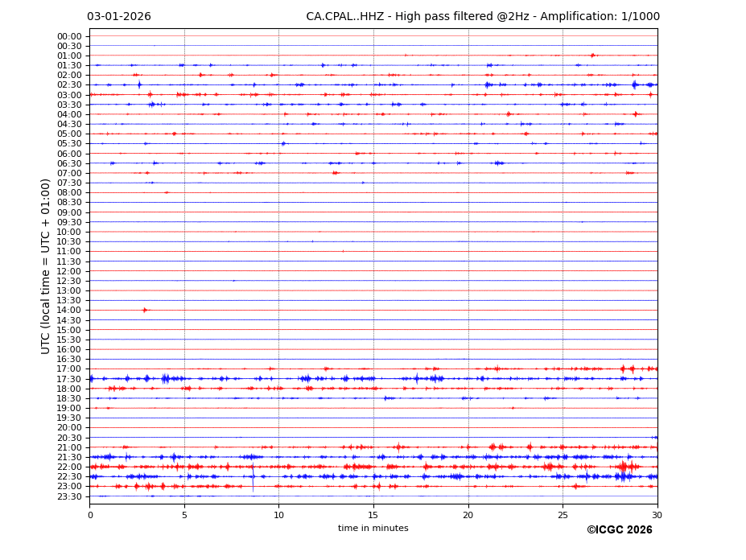Screen dimensions: 746x560
Task: Click the x-axis tick label 25
Action: click(x=563, y=515)
